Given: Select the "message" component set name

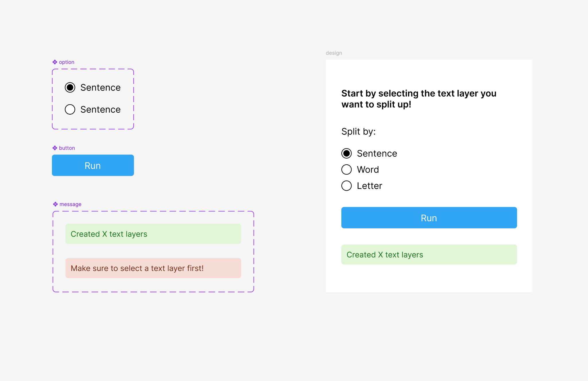Looking at the screenshot, I should click(70, 204).
